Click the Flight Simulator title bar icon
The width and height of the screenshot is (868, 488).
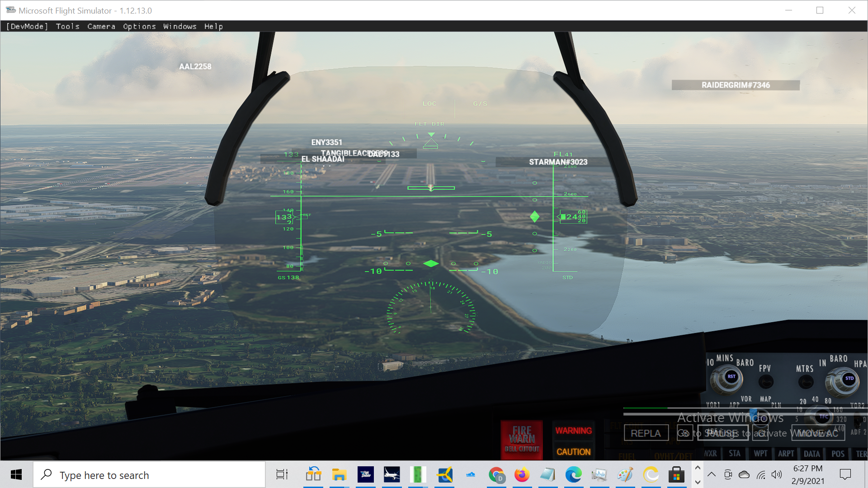[11, 10]
